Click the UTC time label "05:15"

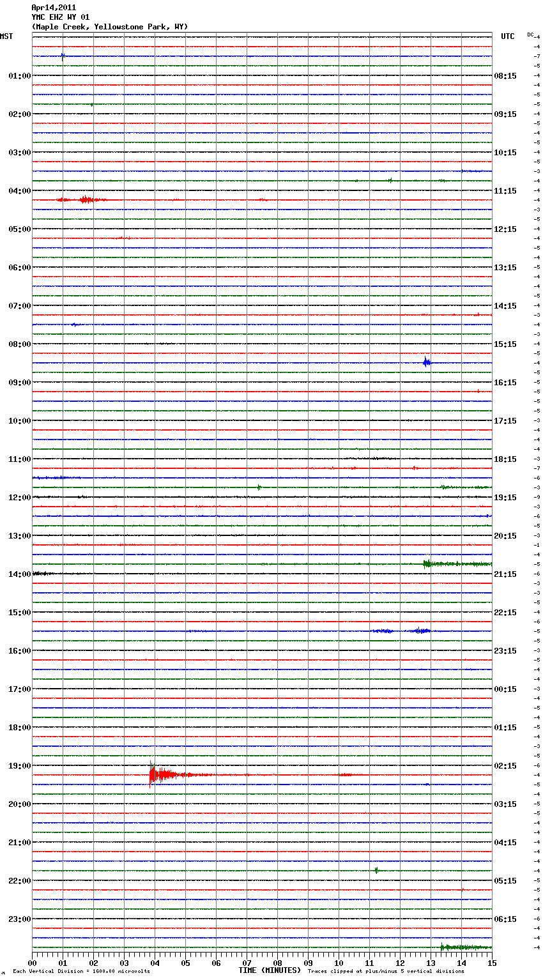505,881
